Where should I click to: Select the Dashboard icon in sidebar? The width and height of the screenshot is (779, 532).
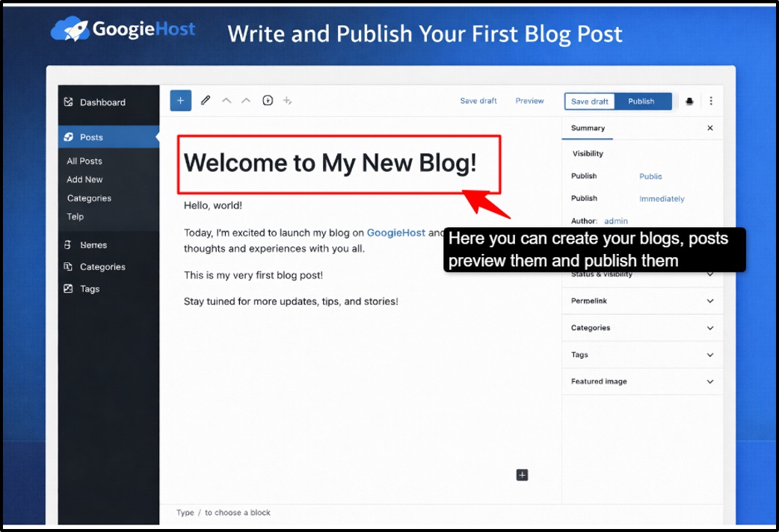[69, 102]
